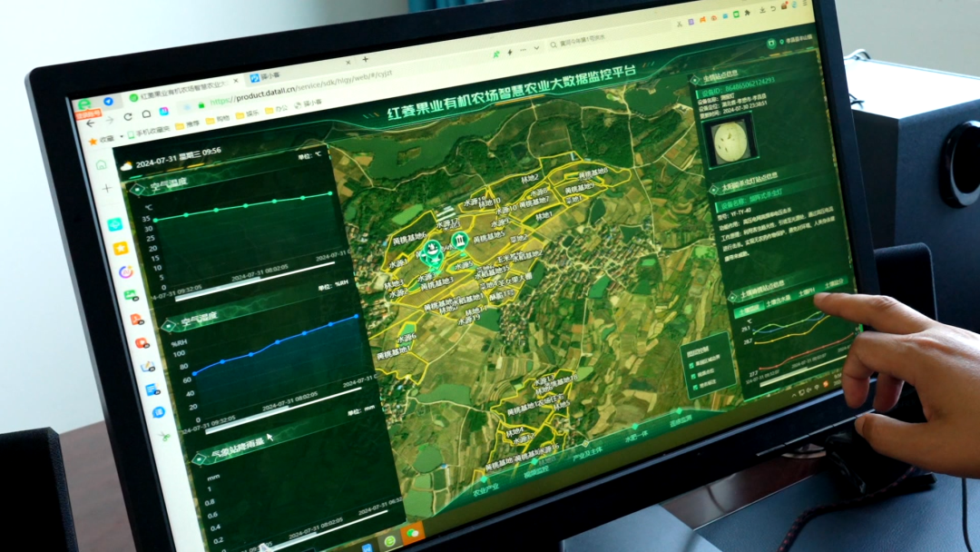Select the 视频监控 bottom navigation item
980x552 pixels.
coord(536,471)
